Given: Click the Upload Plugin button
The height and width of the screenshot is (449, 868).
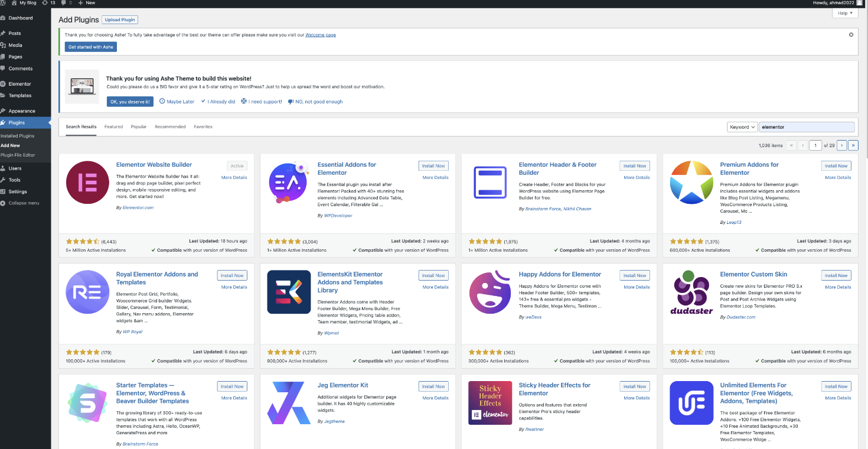Looking at the screenshot, I should pos(120,20).
